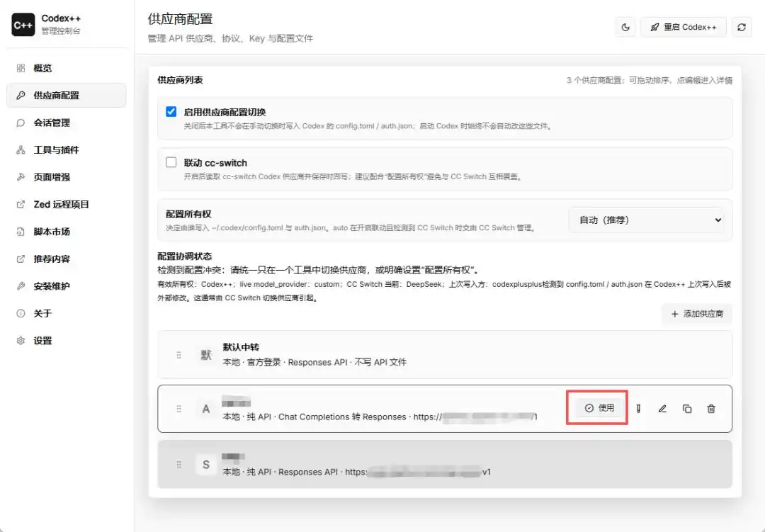Click the letter A provider avatar
The image size is (765, 532).
point(206,409)
